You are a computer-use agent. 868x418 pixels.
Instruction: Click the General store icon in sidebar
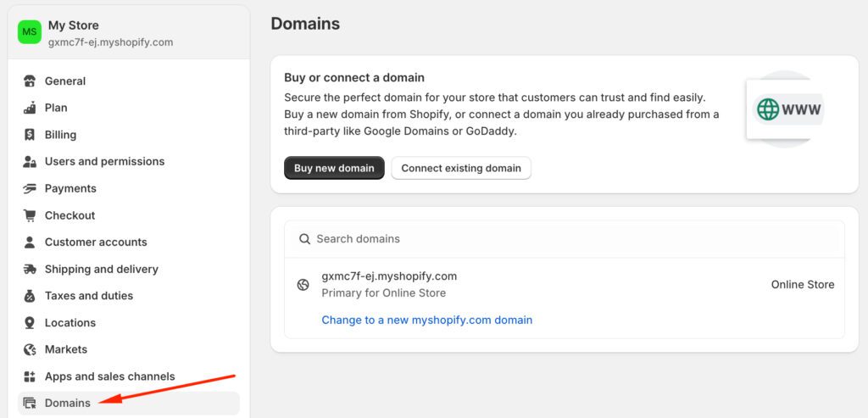coord(30,81)
